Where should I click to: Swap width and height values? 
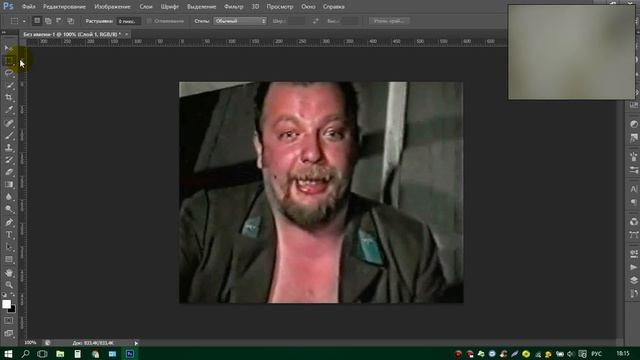[316, 21]
